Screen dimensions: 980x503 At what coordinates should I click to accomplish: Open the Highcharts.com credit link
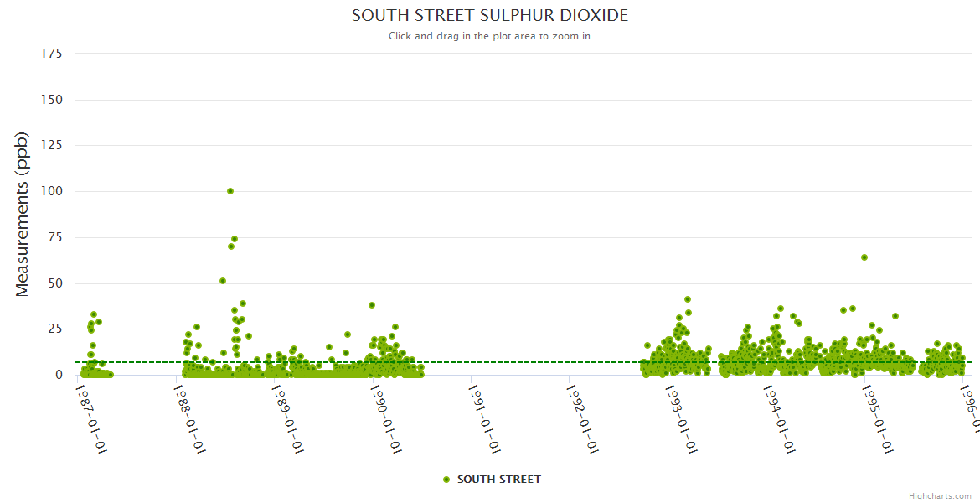pyautogui.click(x=940, y=496)
